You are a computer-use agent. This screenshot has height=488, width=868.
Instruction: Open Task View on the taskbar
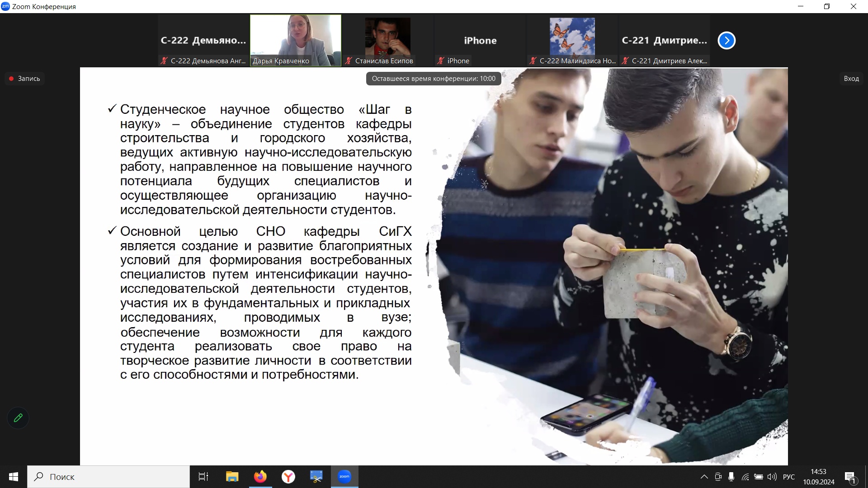point(203,477)
